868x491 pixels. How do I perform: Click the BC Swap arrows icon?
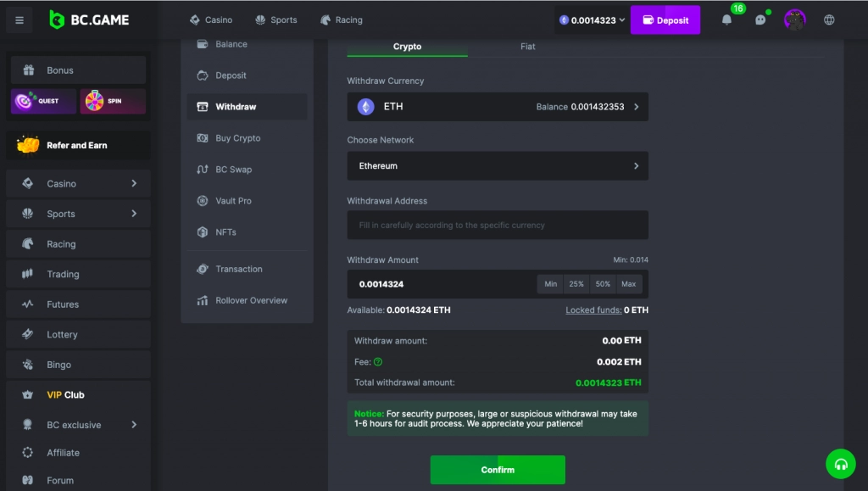[203, 170]
